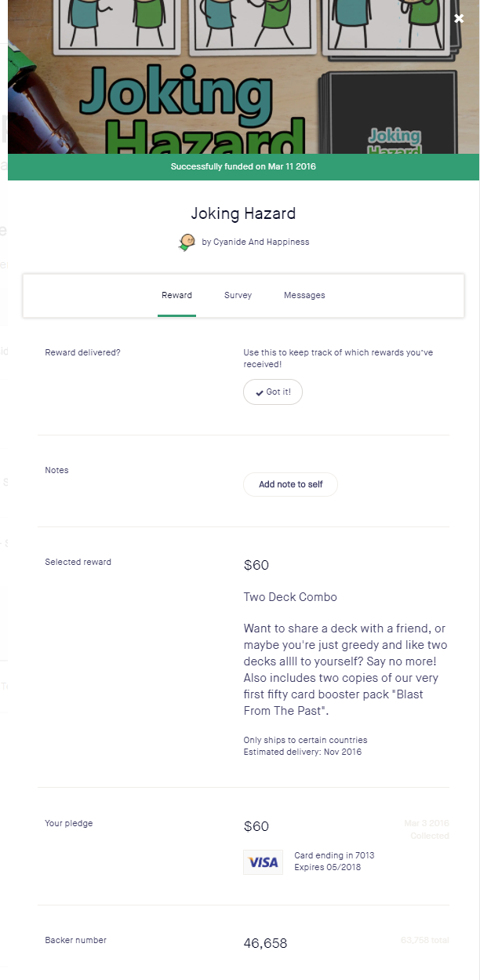Viewport: 480px width, 980px height.
Task: Open the Cyanide And Happiness creator link
Action: pos(255,242)
